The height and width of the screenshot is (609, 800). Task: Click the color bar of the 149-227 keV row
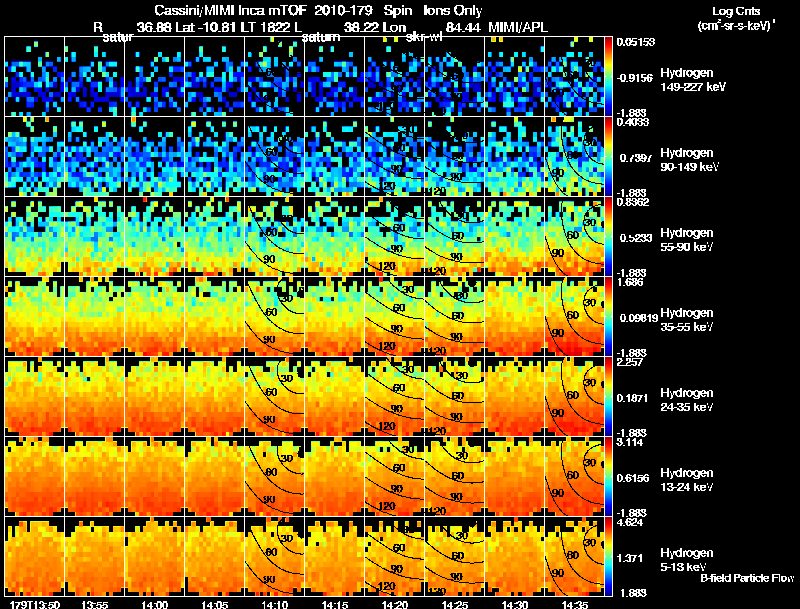tap(608, 77)
